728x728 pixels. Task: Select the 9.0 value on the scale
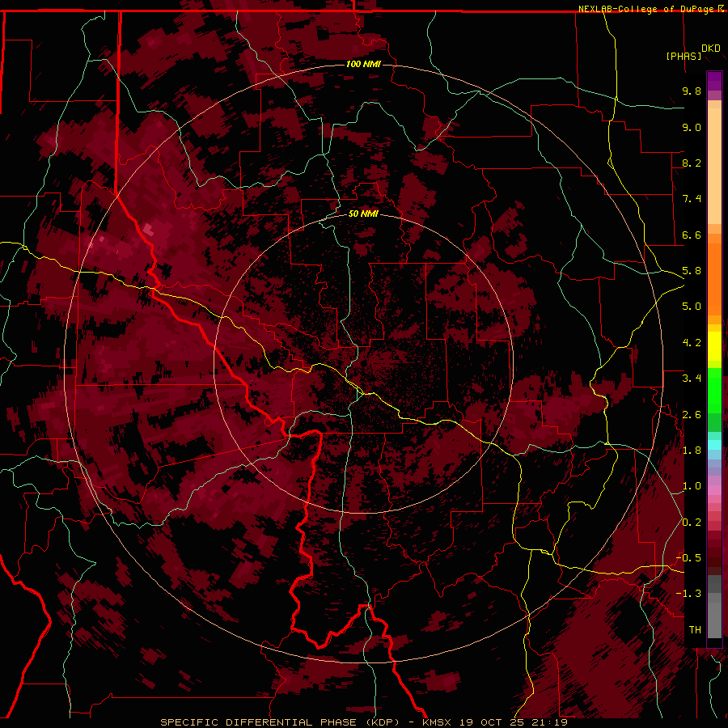[692, 127]
